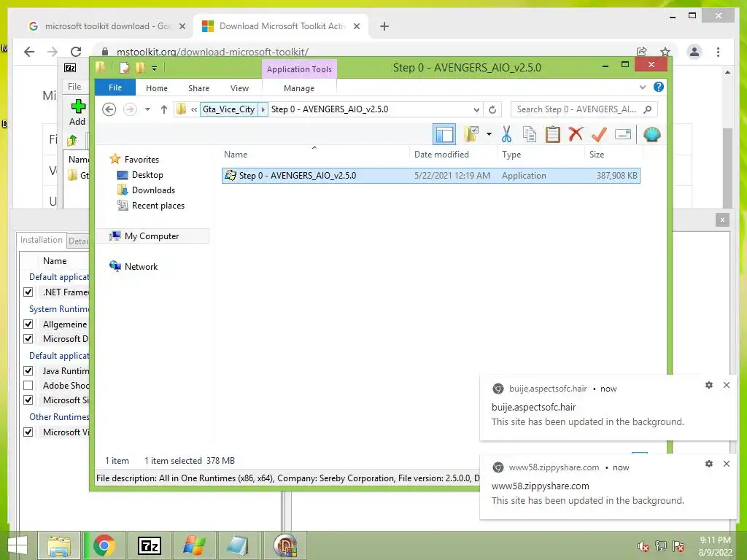
Task: Click the search magnifier icon in Explorer
Action: tap(648, 109)
